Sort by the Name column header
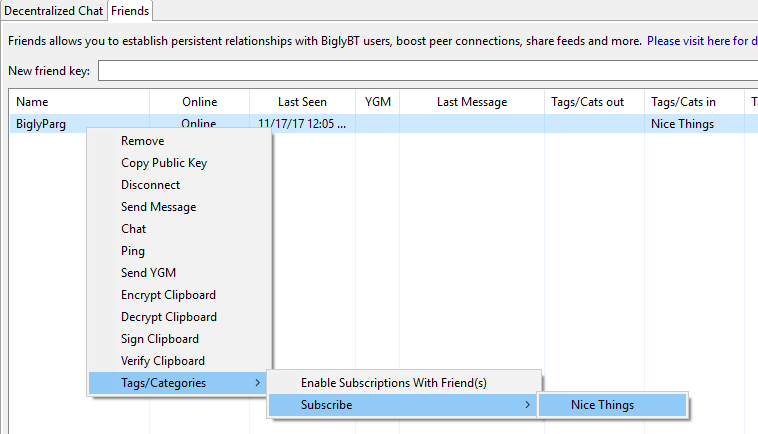 (x=79, y=102)
